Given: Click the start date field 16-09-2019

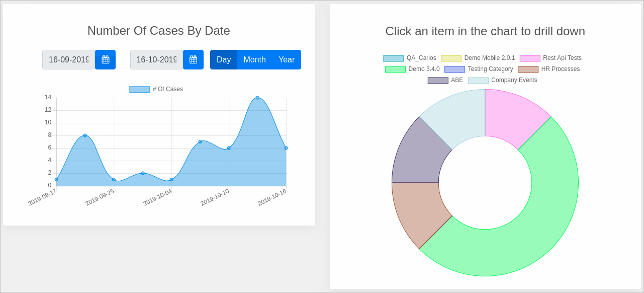Looking at the screenshot, I should click(68, 59).
